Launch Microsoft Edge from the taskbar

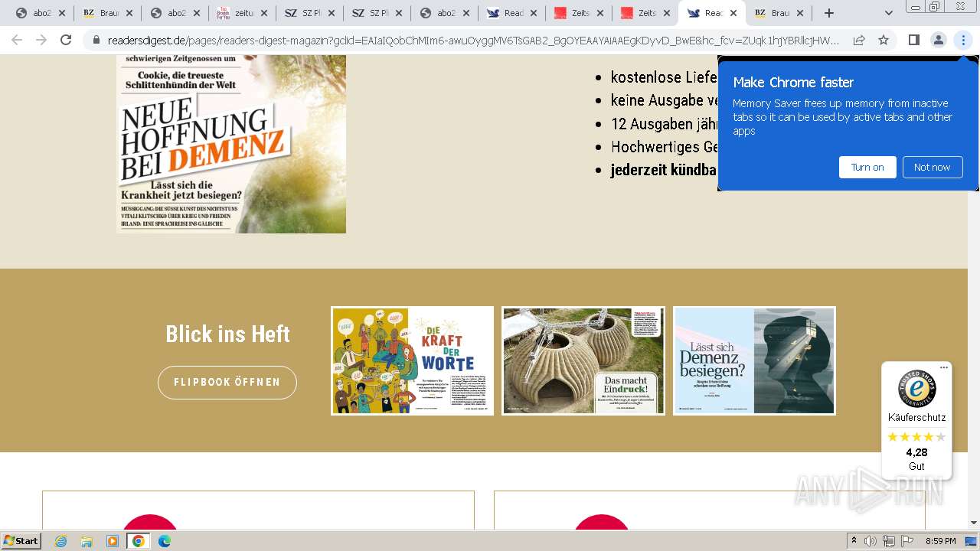(x=165, y=541)
